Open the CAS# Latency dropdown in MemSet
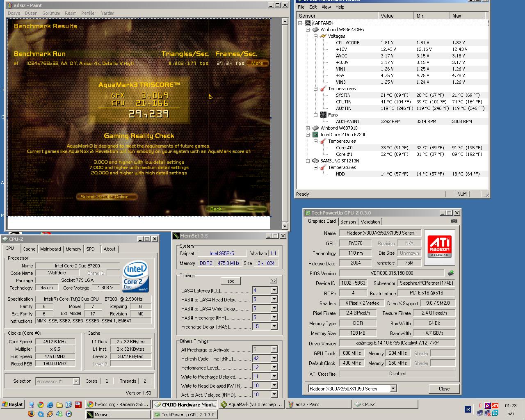 (x=274, y=290)
